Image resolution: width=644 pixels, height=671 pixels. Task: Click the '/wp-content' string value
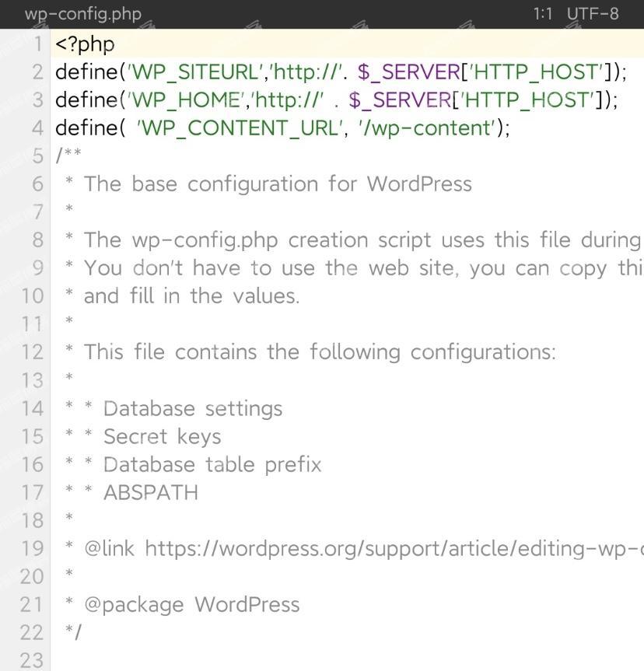(427, 128)
